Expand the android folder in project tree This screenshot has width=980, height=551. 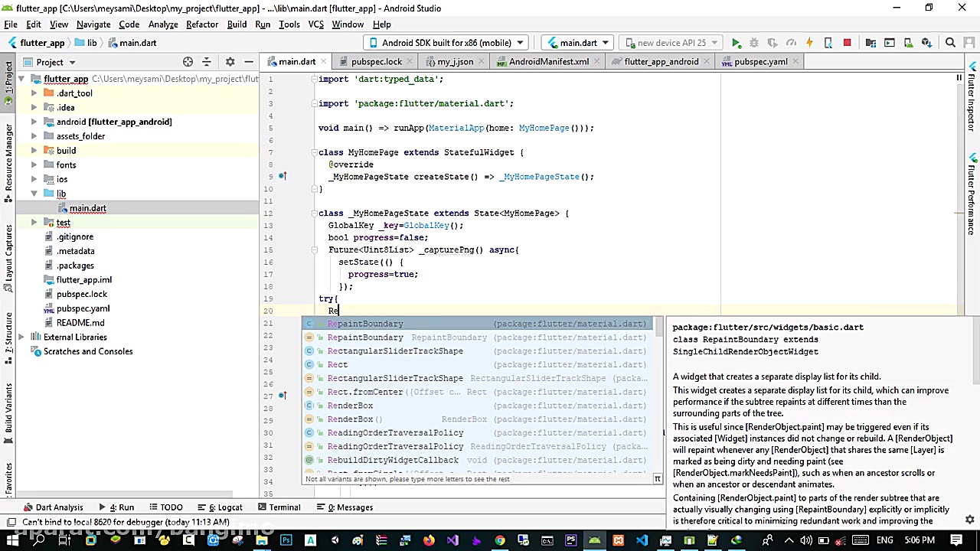tap(34, 122)
